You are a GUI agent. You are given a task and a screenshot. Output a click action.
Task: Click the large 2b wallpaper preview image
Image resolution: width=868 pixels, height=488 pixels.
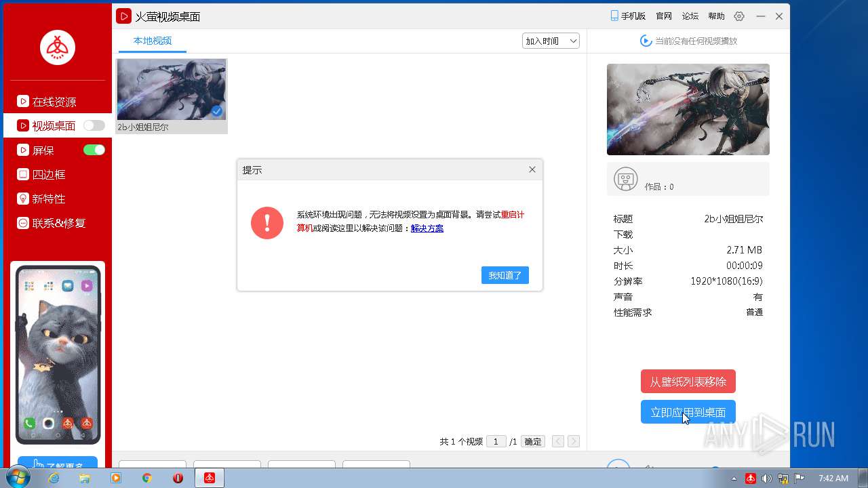(688, 109)
